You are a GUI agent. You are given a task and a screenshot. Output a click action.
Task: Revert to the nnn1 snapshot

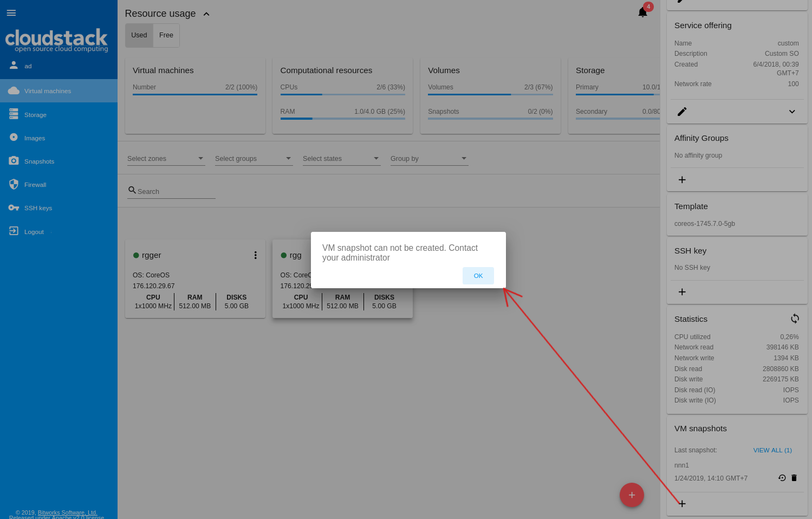click(x=782, y=478)
